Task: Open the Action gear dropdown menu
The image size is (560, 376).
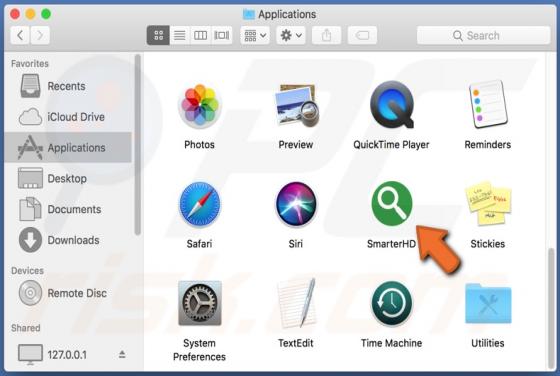Action: pyautogui.click(x=291, y=35)
